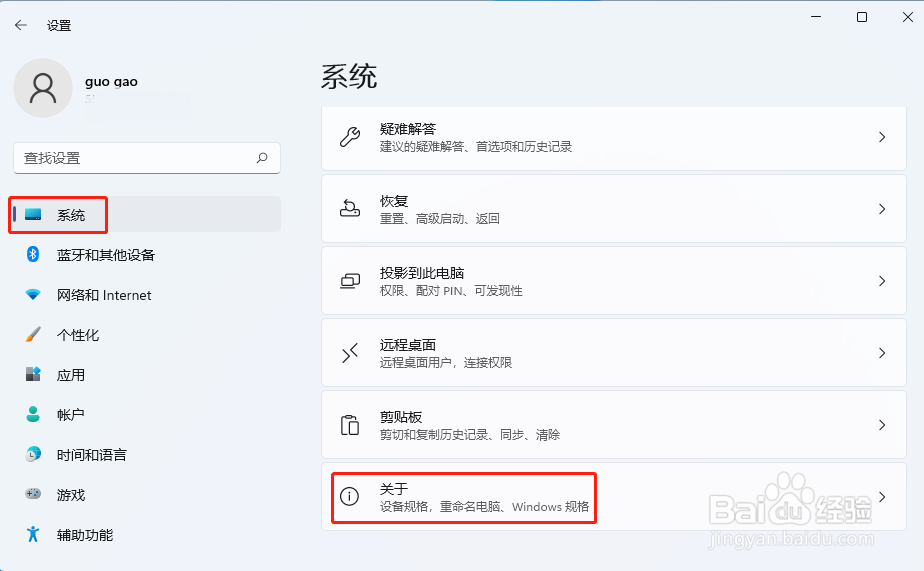Click the guo gao user profile avatar

[x=43, y=88]
